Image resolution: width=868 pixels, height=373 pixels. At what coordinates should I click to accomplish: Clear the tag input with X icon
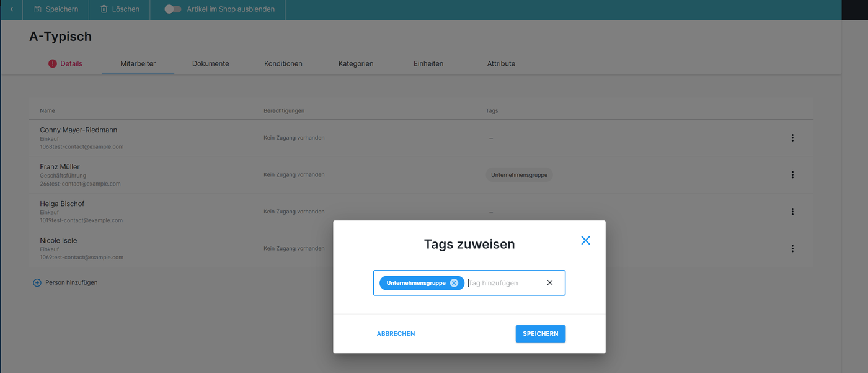click(549, 283)
